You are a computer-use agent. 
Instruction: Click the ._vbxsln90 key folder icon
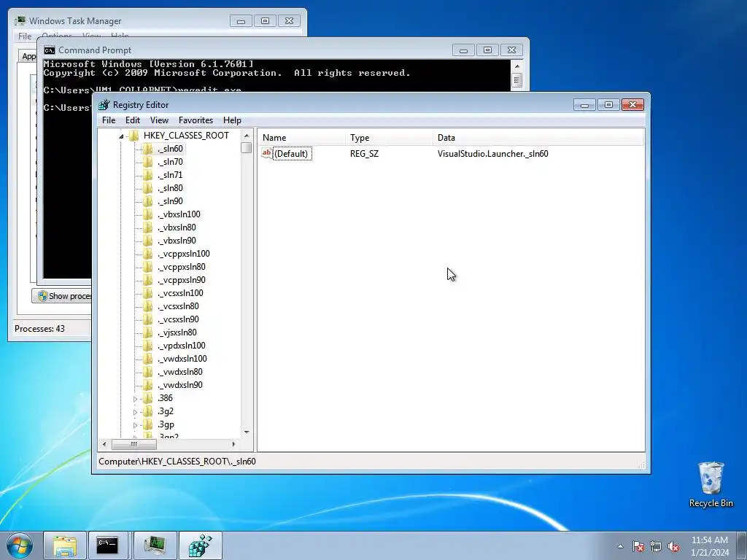(x=147, y=241)
